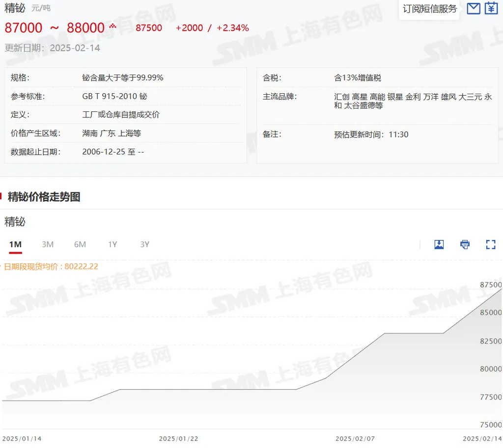Click the trend arrow beside 88000
This screenshot has height=448, width=503.
click(x=113, y=26)
